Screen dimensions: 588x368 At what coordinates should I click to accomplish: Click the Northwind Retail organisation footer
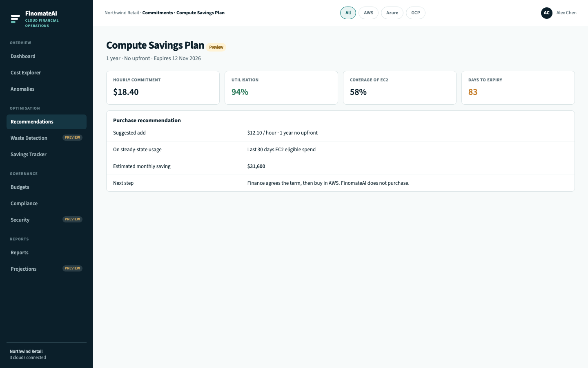(x=26, y=352)
